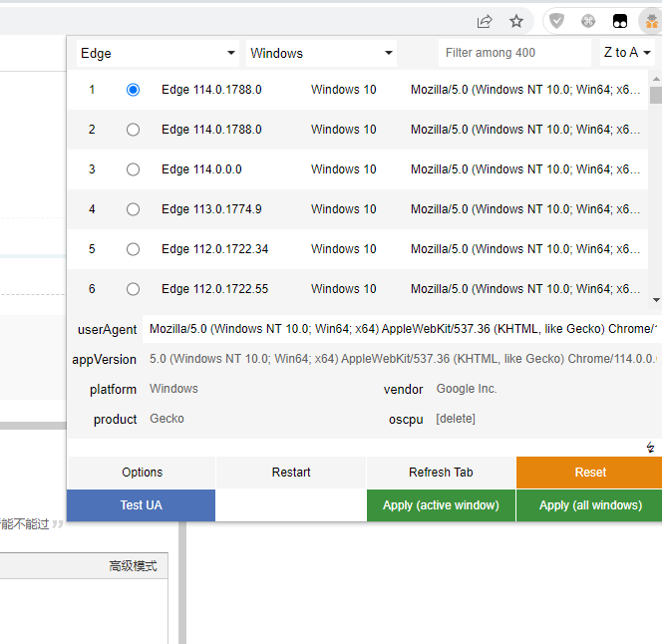This screenshot has height=644, width=662.
Task: Click the list scrollbar up arrow
Action: 656,79
